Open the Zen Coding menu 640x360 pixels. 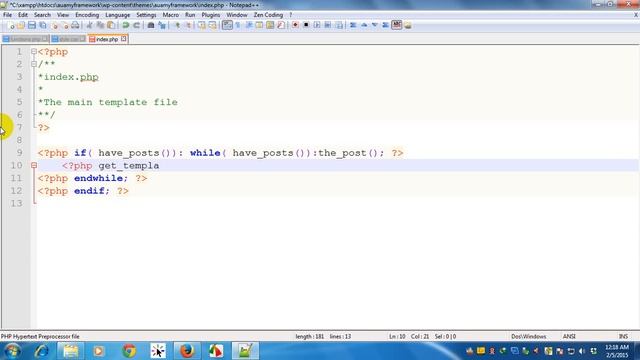click(x=268, y=15)
